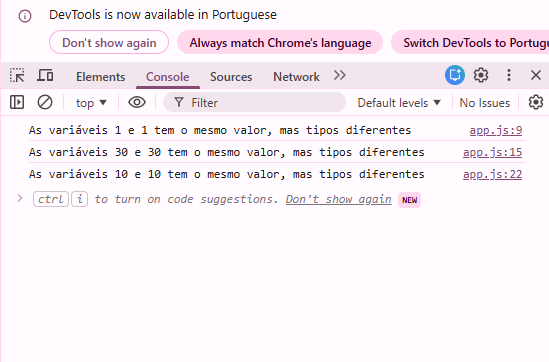The width and height of the screenshot is (549, 362).
Task: Switch to the Sources tab
Action: point(231,77)
